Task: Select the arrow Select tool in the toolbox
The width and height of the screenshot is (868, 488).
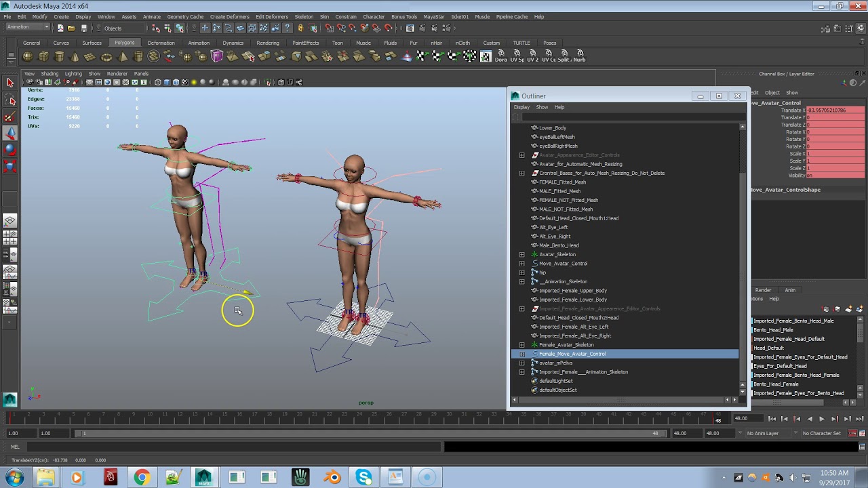Action: point(10,83)
